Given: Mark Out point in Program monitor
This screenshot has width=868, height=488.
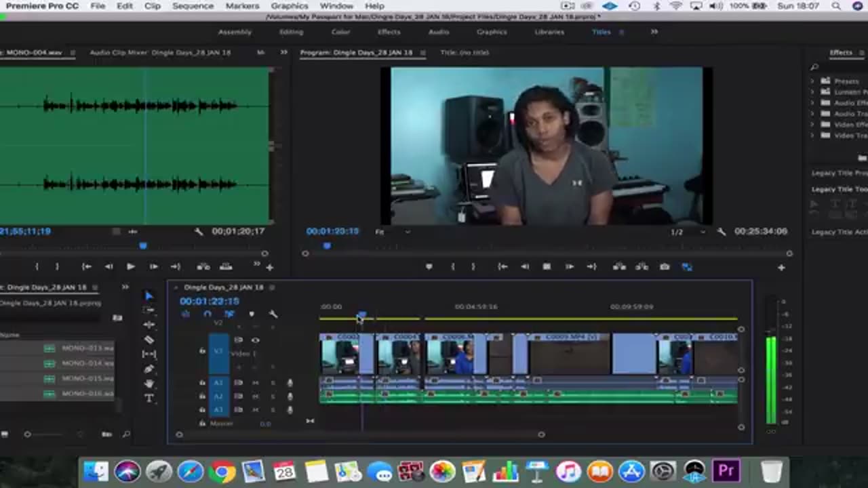Looking at the screenshot, I should coord(473,267).
